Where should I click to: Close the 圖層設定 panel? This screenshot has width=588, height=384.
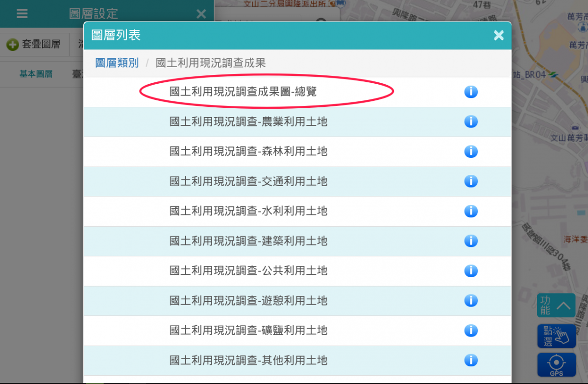[201, 14]
